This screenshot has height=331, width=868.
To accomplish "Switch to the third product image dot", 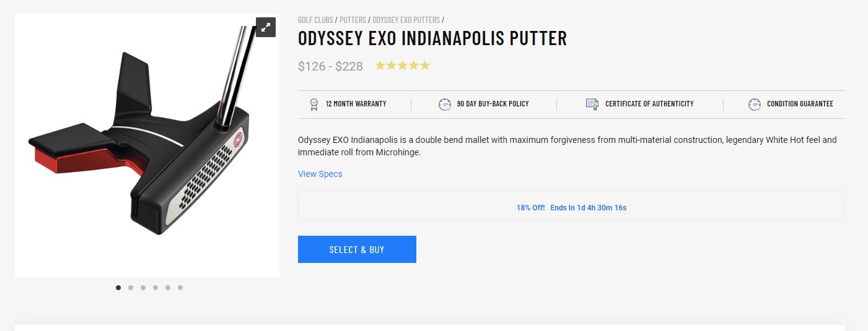I will pos(143,287).
